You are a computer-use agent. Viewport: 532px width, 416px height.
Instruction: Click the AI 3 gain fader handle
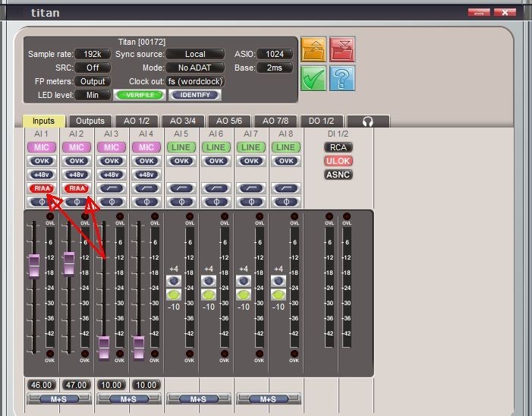[104, 348]
